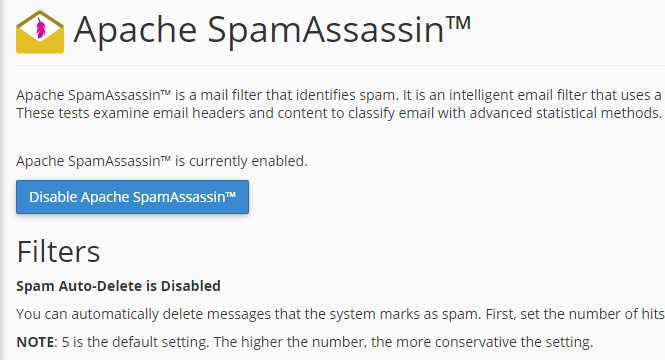
Task: Click the gray strip on the left edge
Action: (x=1, y=180)
